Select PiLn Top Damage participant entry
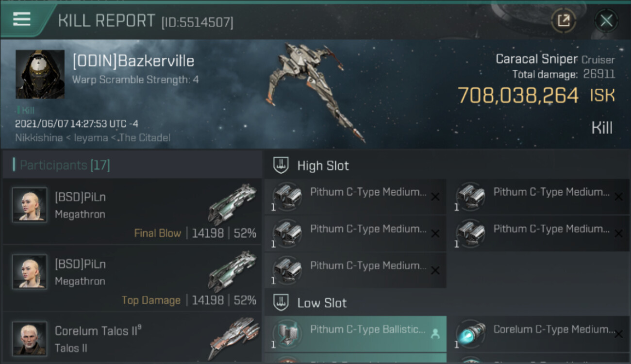The image size is (631, 364). [132, 278]
